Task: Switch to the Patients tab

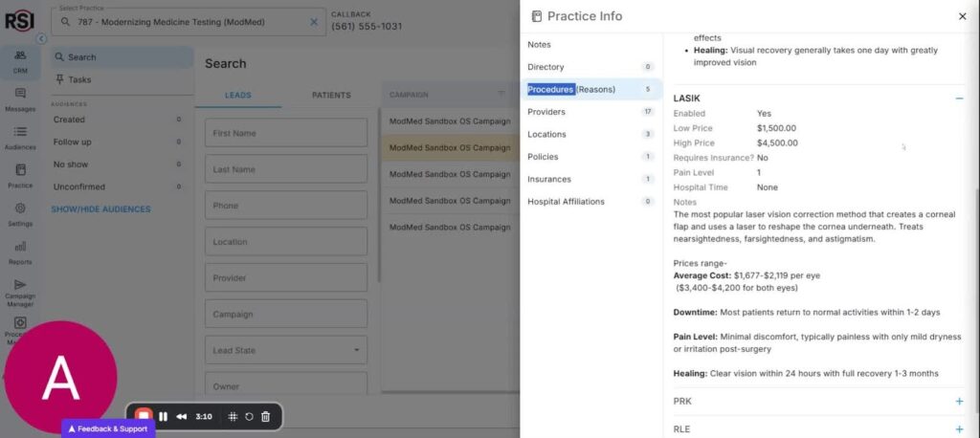Action: pyautogui.click(x=331, y=96)
